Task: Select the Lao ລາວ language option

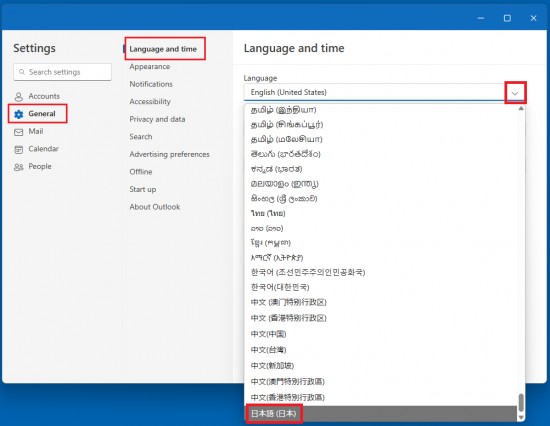Action: 381,228
